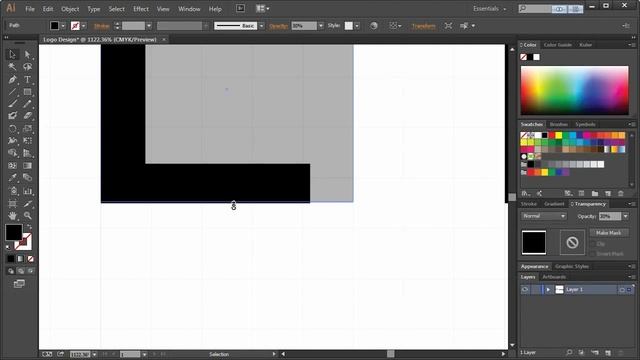Select the Paintbrush tool
640x360 pixels.
12,104
